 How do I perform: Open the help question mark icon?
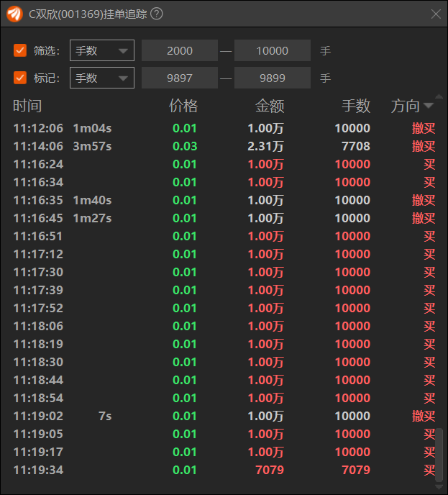click(x=157, y=14)
